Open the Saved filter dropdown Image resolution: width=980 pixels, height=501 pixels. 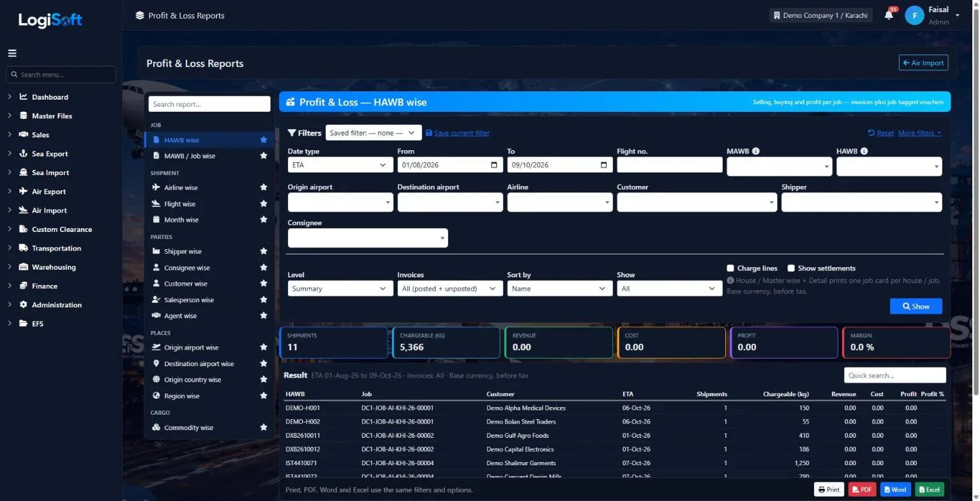(373, 133)
